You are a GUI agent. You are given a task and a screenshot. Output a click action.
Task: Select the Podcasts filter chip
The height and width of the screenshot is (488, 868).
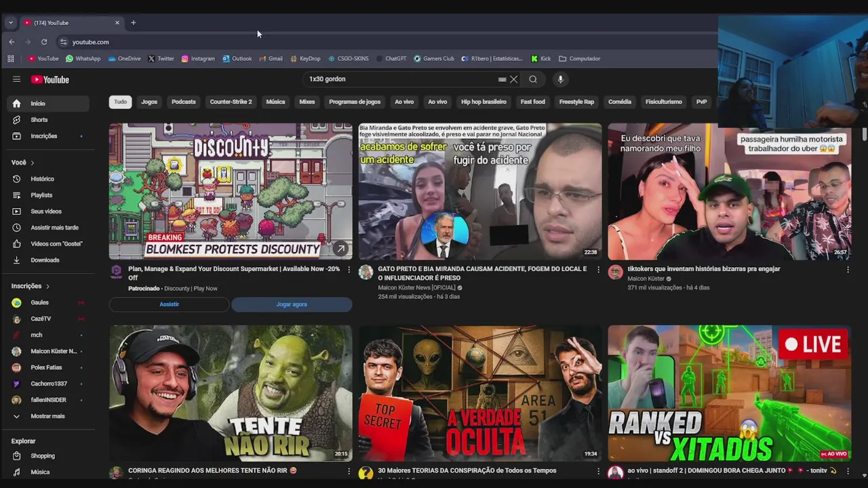point(184,102)
